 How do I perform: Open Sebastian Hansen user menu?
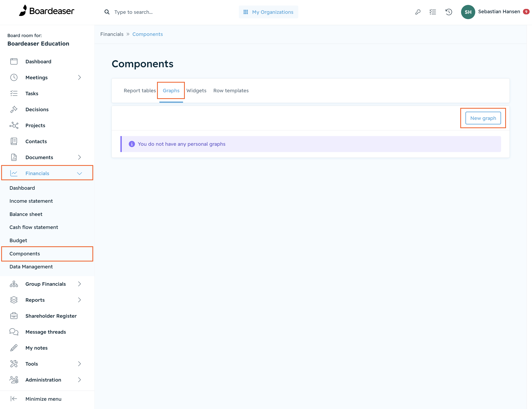499,12
